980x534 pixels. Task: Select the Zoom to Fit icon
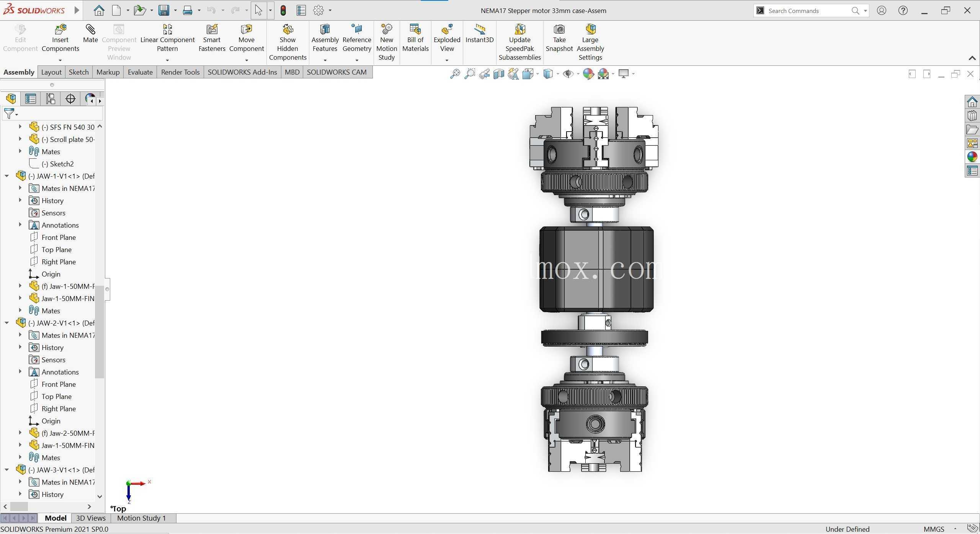[455, 74]
